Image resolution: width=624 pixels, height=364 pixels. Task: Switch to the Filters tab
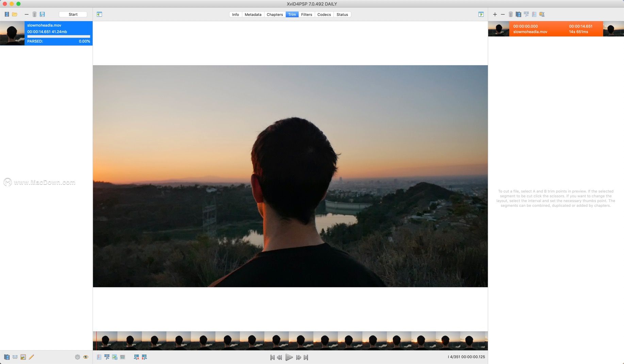pos(306,14)
